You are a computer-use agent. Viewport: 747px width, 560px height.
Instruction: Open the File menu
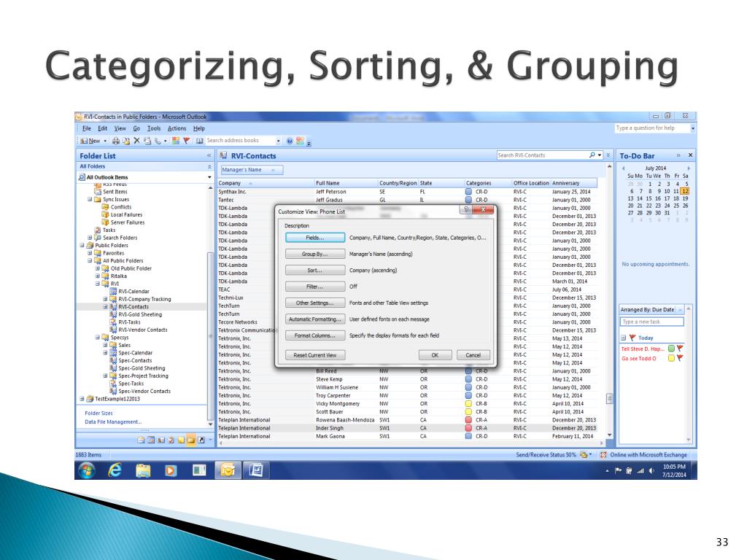(x=87, y=128)
